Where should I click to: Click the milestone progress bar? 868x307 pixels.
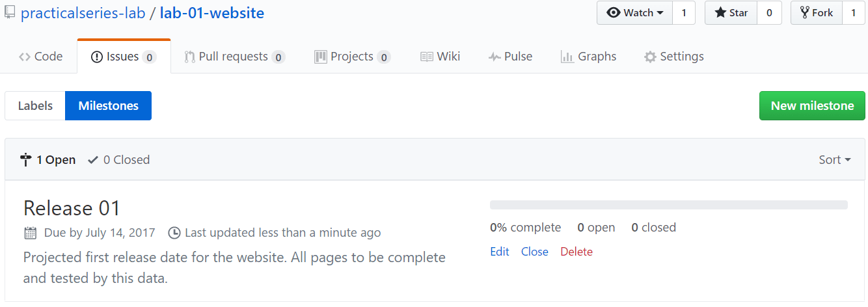pos(669,205)
